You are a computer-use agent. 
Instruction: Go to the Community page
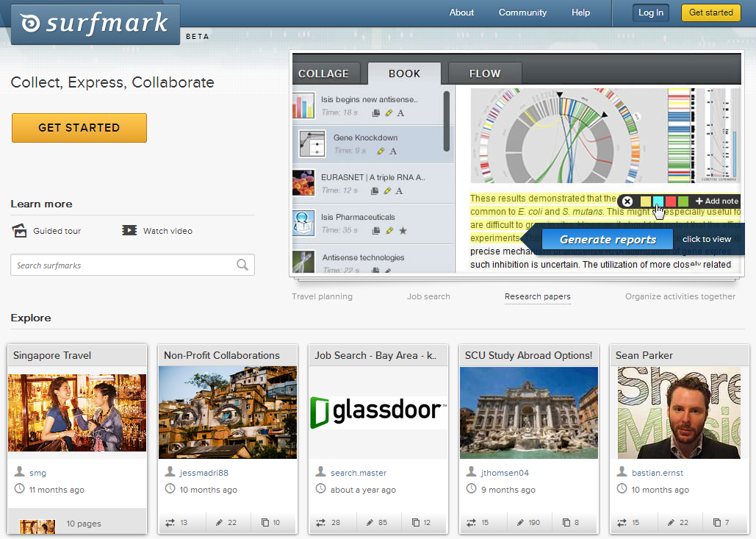[x=522, y=13]
